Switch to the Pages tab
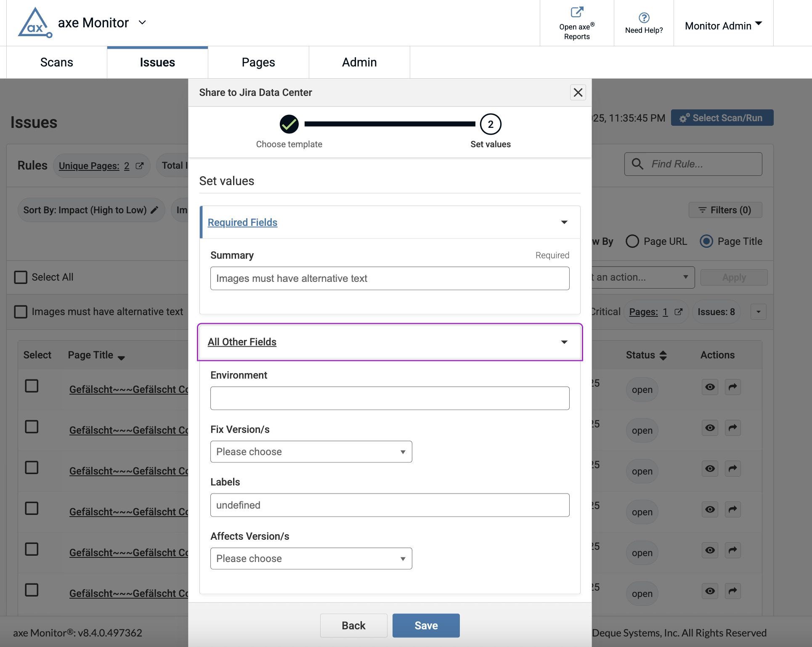Image resolution: width=812 pixels, height=647 pixels. 258,62
